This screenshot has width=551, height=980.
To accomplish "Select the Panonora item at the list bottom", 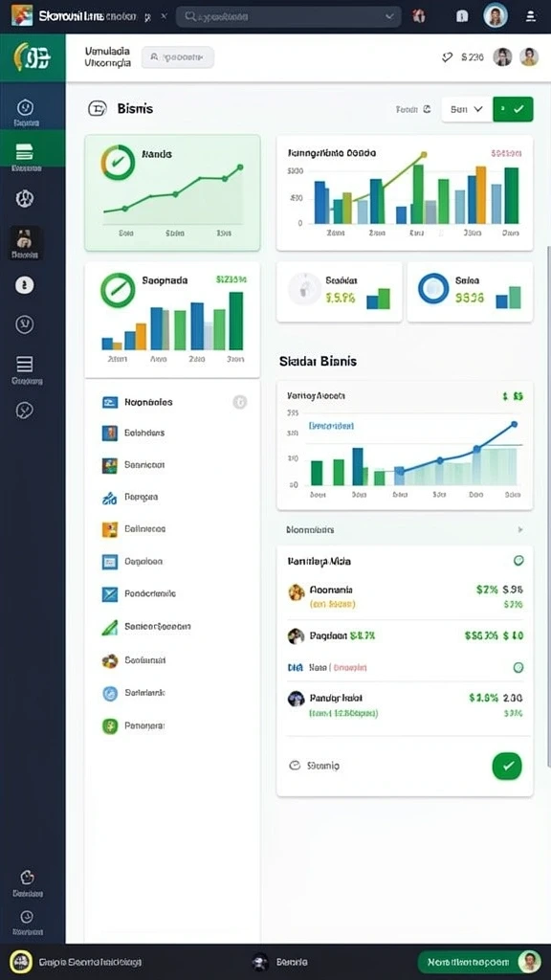I will [x=144, y=726].
